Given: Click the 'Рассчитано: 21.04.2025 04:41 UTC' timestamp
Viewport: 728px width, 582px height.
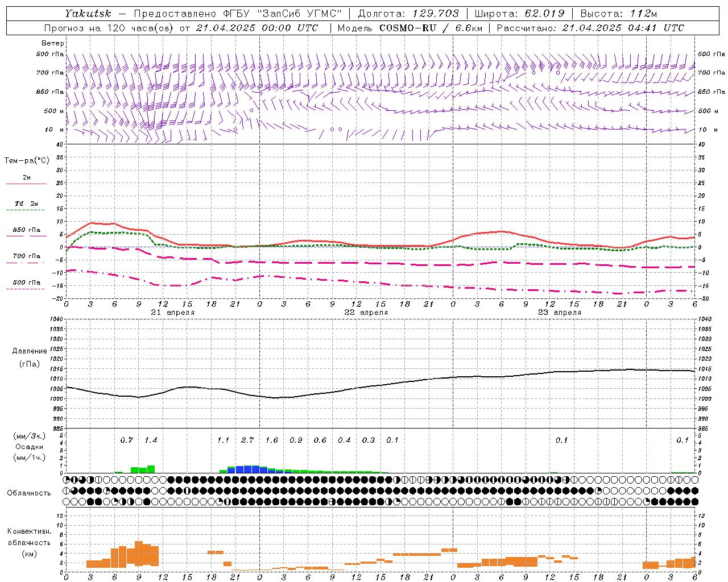Looking at the screenshot, I should 590,28.
